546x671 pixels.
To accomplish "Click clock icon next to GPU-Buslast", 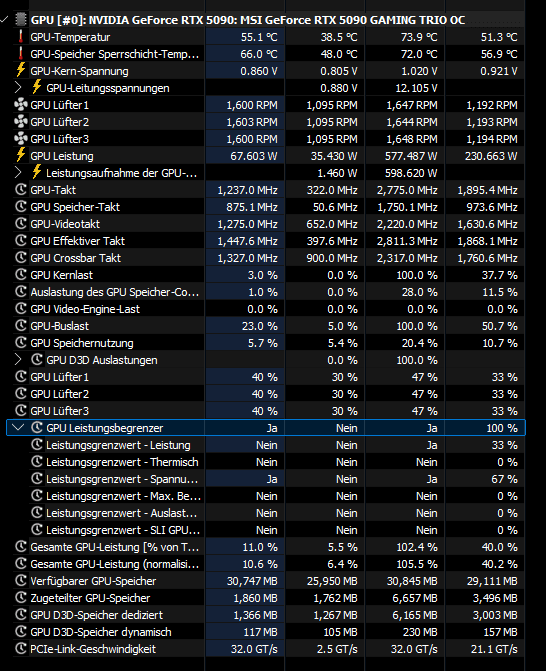I will [21, 326].
